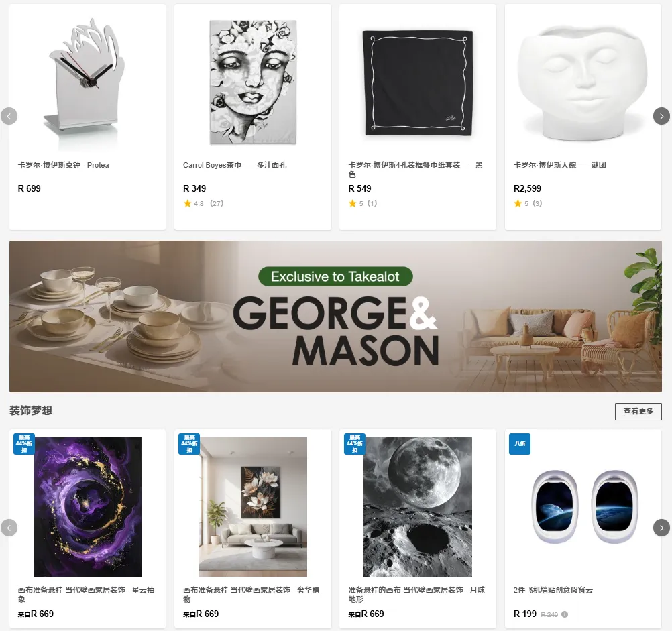Open the Carol Boyes Protea desk clock image
Viewport: 672px width, 631px height.
tap(87, 82)
